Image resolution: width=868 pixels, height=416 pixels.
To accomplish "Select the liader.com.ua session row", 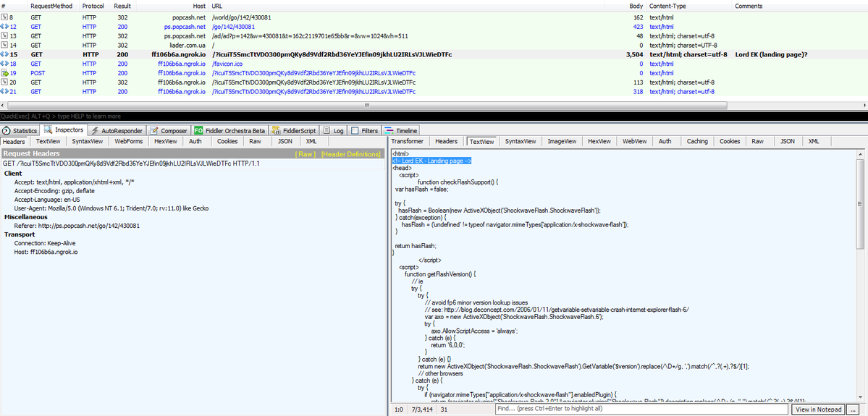I will [x=434, y=46].
